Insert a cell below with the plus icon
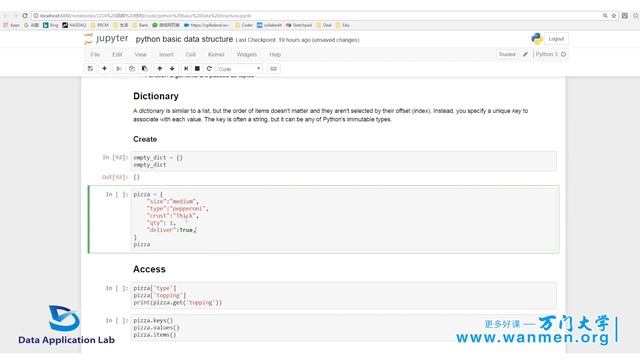Screen dimensions: 640x360 pos(104,69)
